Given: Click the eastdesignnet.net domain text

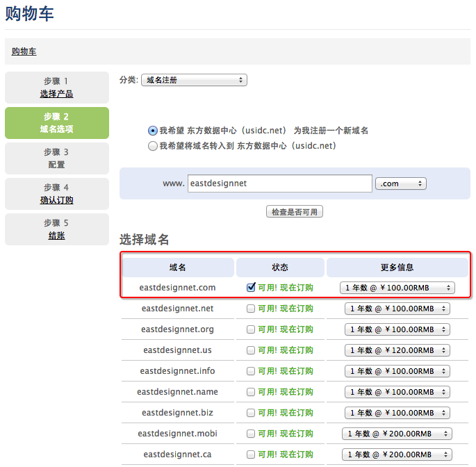Looking at the screenshot, I should [x=178, y=309].
